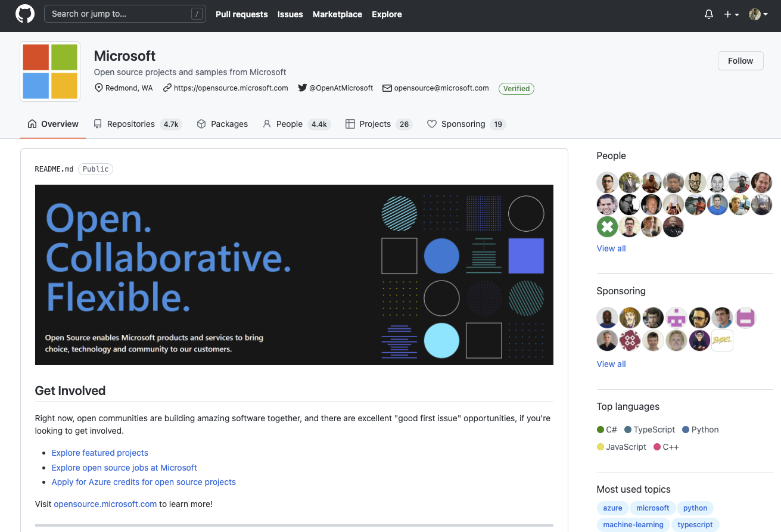Viewport: 781px width, 532px height.
Task: Click the first pink robot avatar in Sponsoring
Action: [x=676, y=318]
